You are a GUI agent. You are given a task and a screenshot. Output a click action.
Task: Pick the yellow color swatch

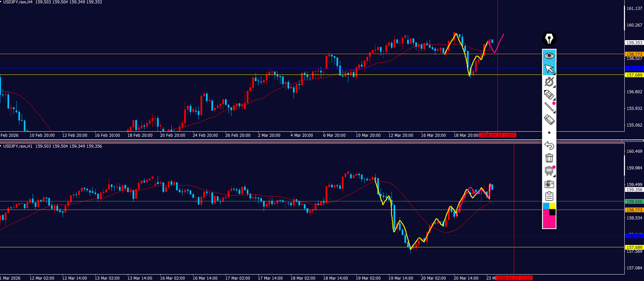tap(553, 206)
